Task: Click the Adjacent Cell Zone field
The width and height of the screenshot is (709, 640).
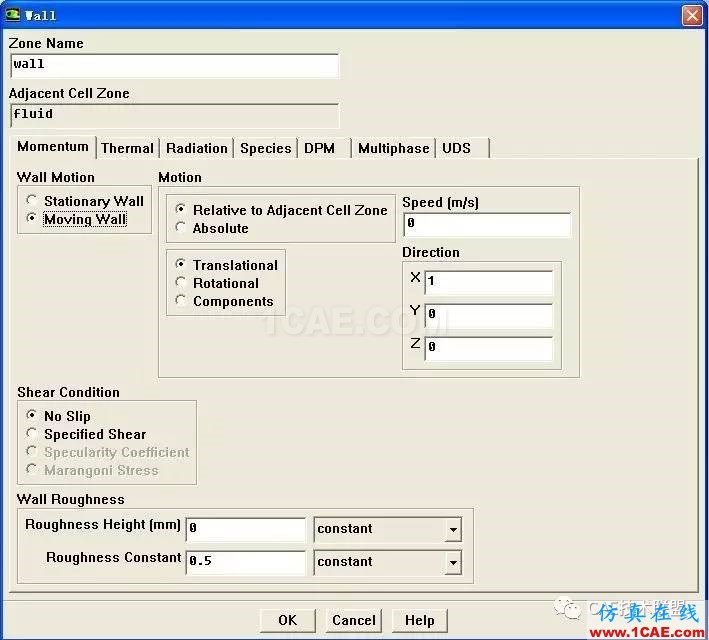Action: click(x=174, y=115)
